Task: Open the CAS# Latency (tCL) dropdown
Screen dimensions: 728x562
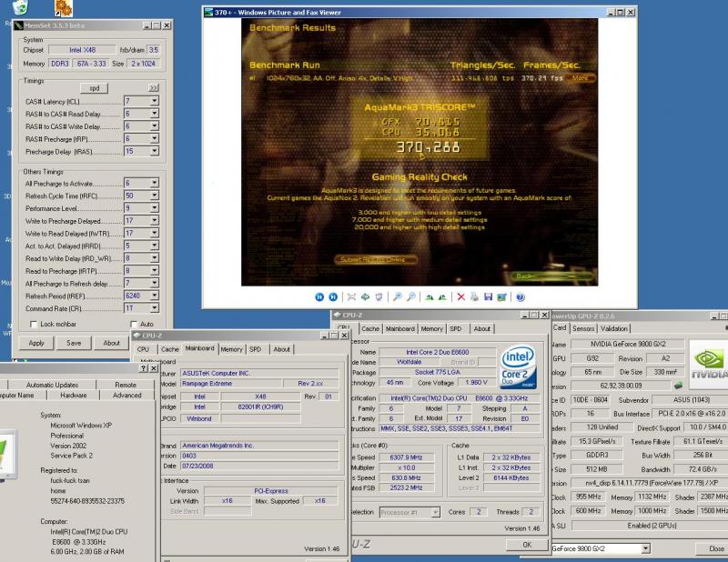Action: pos(155,101)
